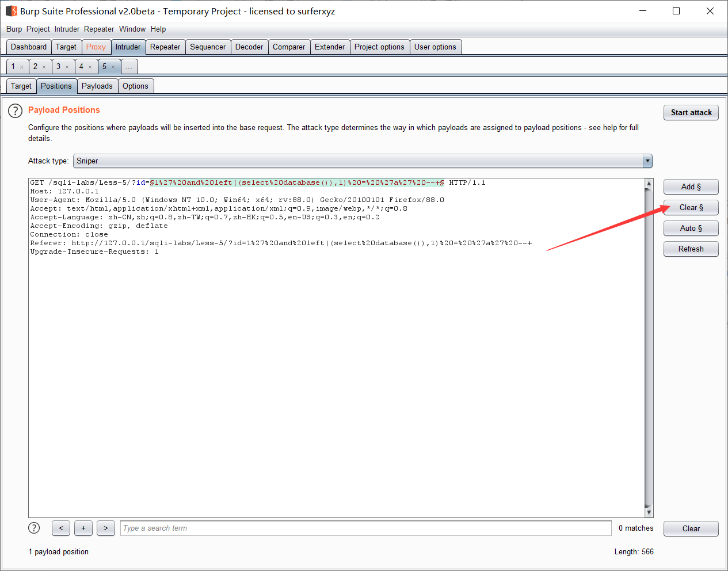Open the Payloads sub-tab
The height and width of the screenshot is (571, 728).
[97, 86]
